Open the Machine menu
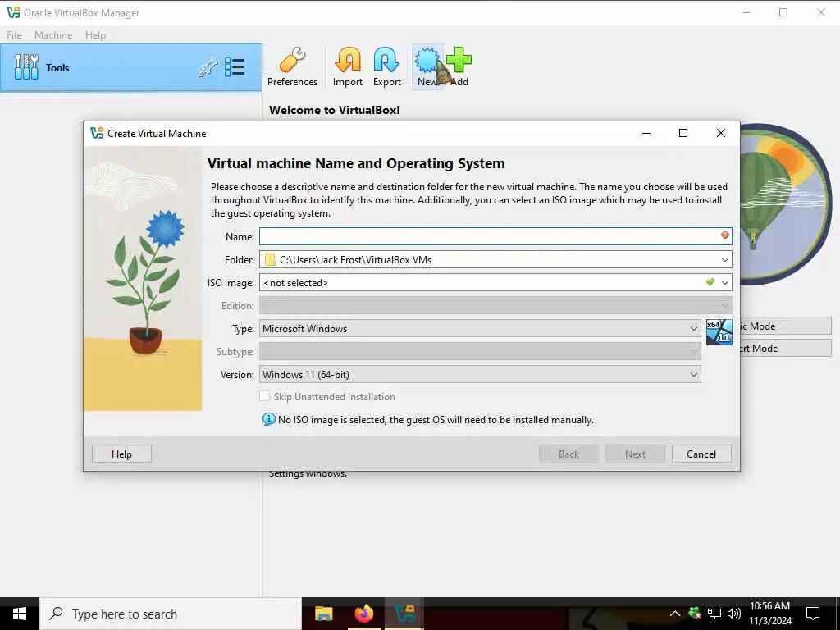840x630 pixels. pyautogui.click(x=53, y=34)
